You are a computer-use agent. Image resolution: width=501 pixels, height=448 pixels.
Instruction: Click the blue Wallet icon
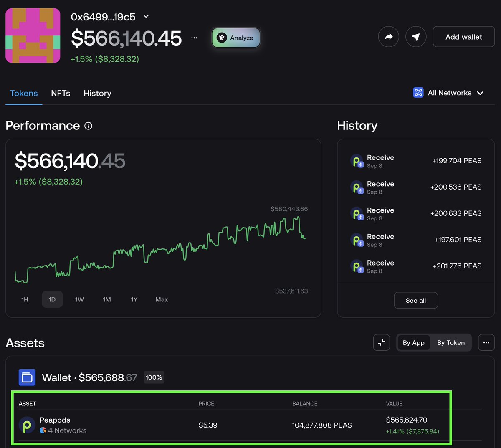coord(27,377)
